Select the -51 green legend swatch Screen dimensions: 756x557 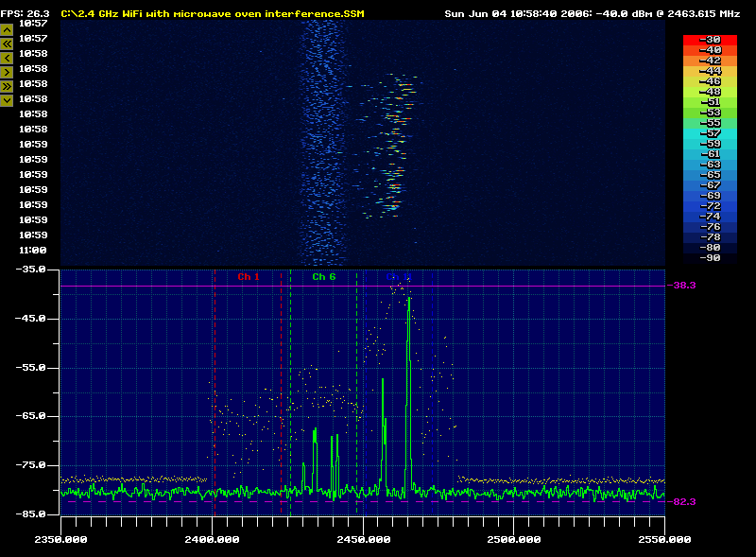[x=710, y=102]
